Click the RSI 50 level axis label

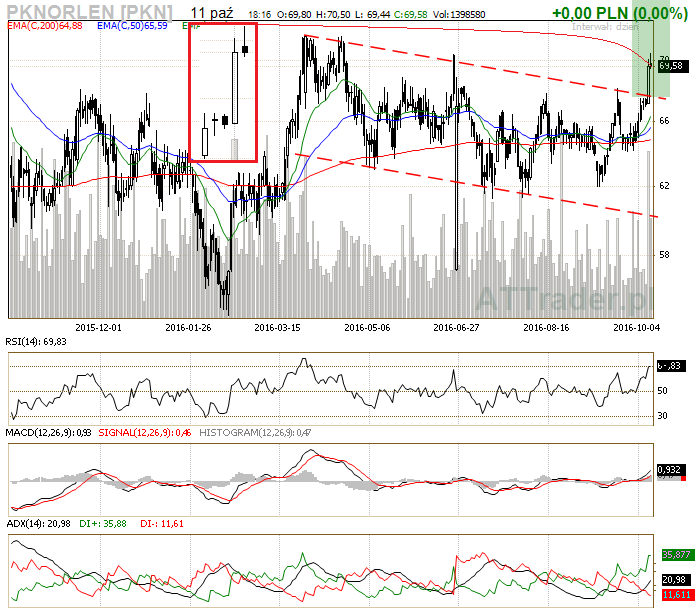click(662, 391)
